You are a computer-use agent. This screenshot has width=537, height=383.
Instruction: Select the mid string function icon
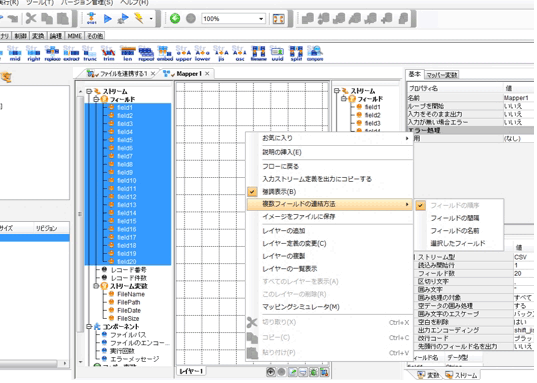point(15,53)
